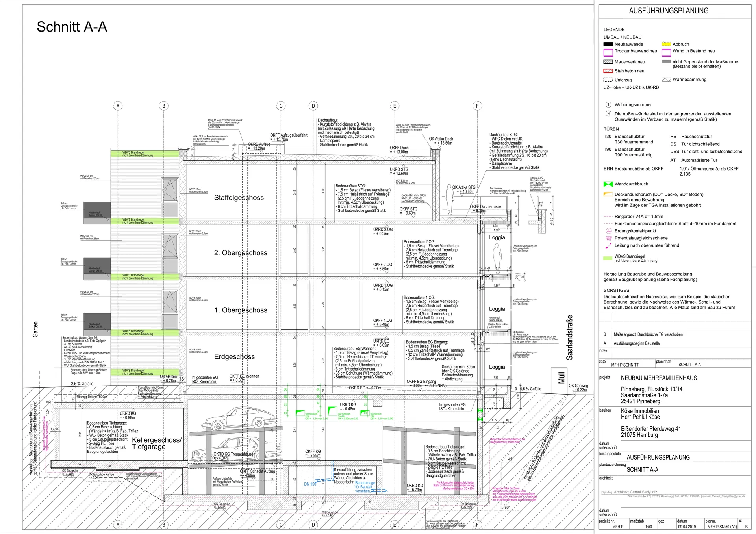Click the magenta Leitung nach oben/unten symbol
This screenshot has width=756, height=534.
(608, 246)
